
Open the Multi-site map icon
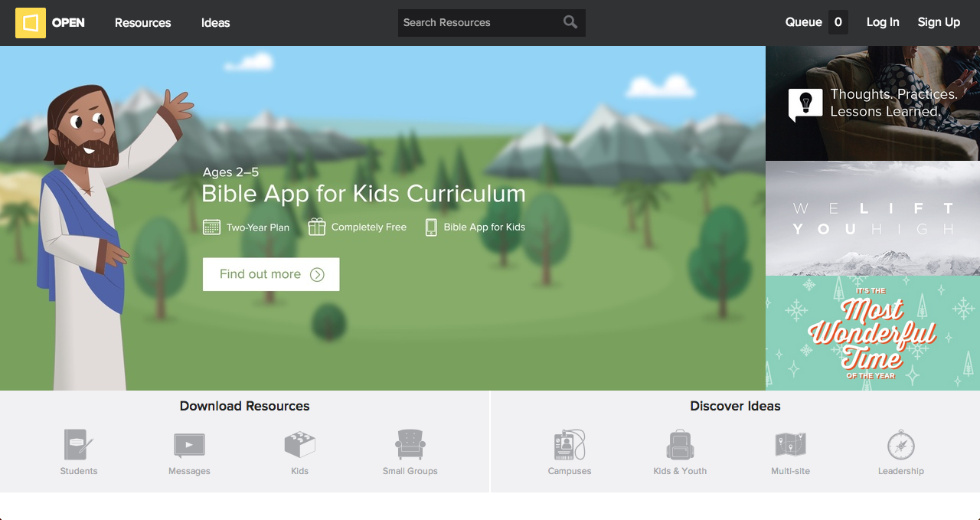tap(790, 445)
